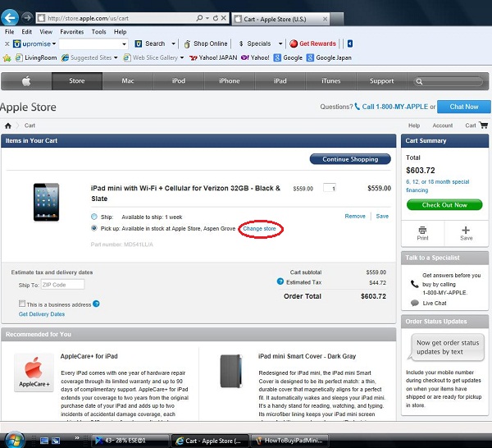Click the Apple Store search field
Screen dimensions: 492x448
(450, 81)
